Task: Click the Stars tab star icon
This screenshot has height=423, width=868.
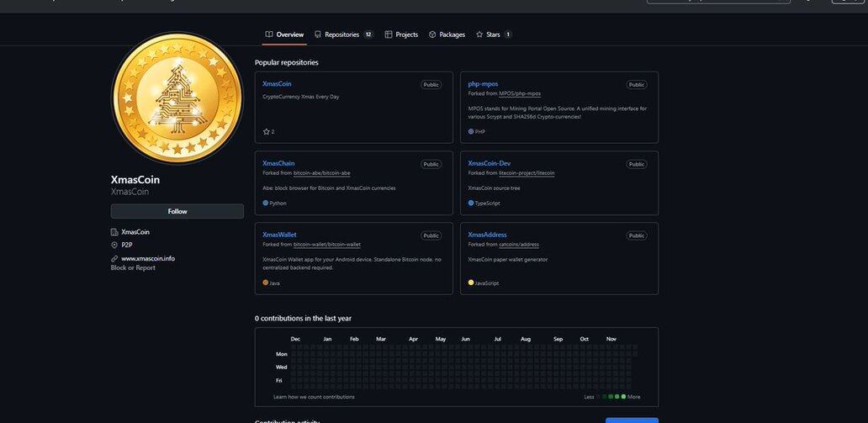Action: [479, 34]
